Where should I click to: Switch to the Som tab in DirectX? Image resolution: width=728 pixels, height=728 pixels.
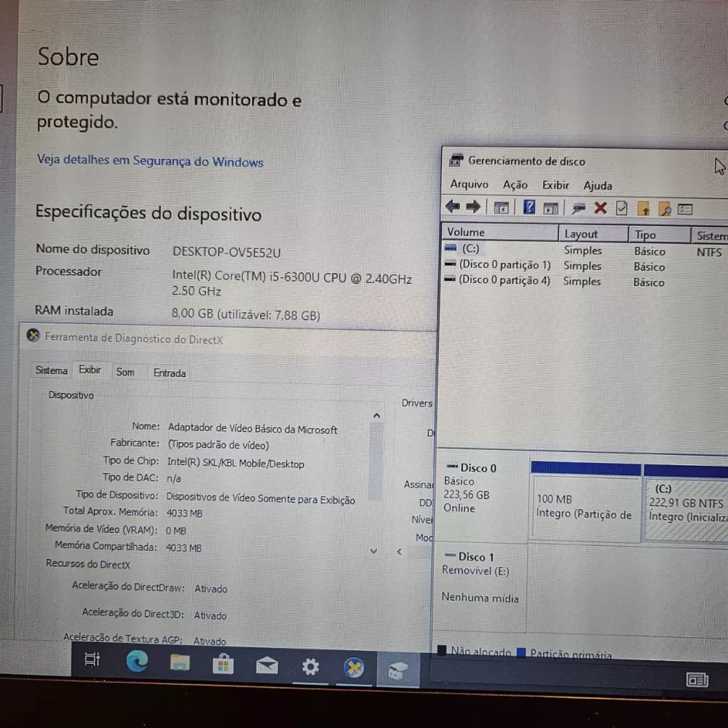[125, 372]
